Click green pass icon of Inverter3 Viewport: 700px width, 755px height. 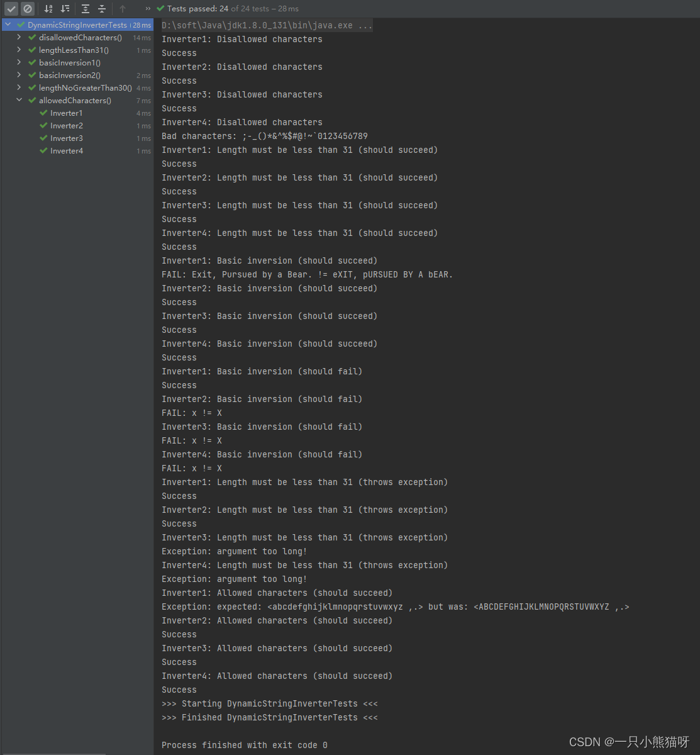tap(43, 138)
